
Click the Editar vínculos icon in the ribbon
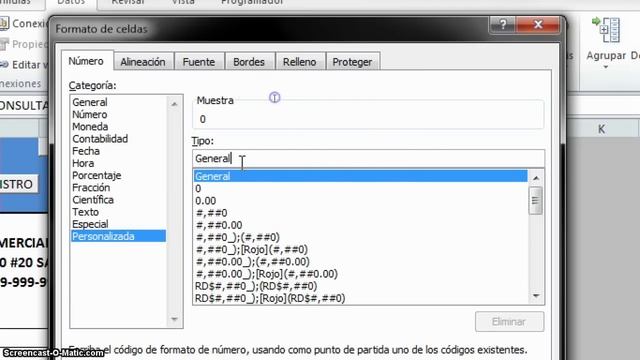point(4,64)
